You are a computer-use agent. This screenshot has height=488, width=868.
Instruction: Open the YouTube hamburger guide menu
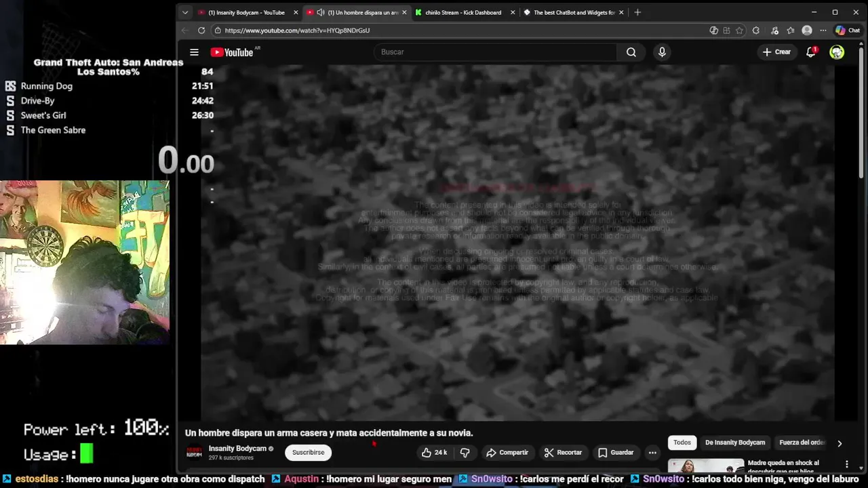point(194,52)
